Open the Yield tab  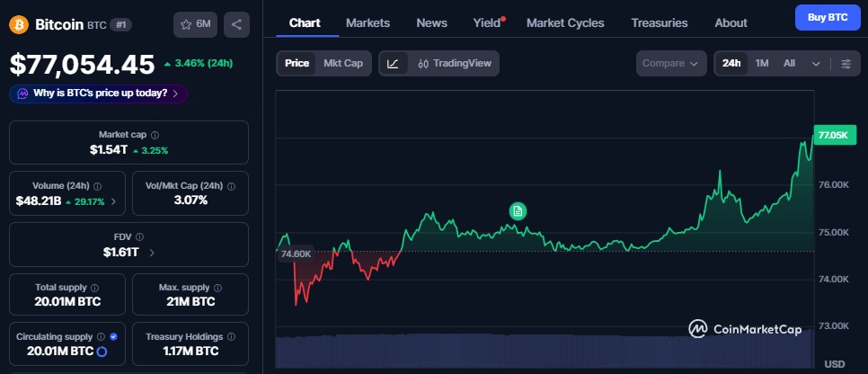(487, 22)
